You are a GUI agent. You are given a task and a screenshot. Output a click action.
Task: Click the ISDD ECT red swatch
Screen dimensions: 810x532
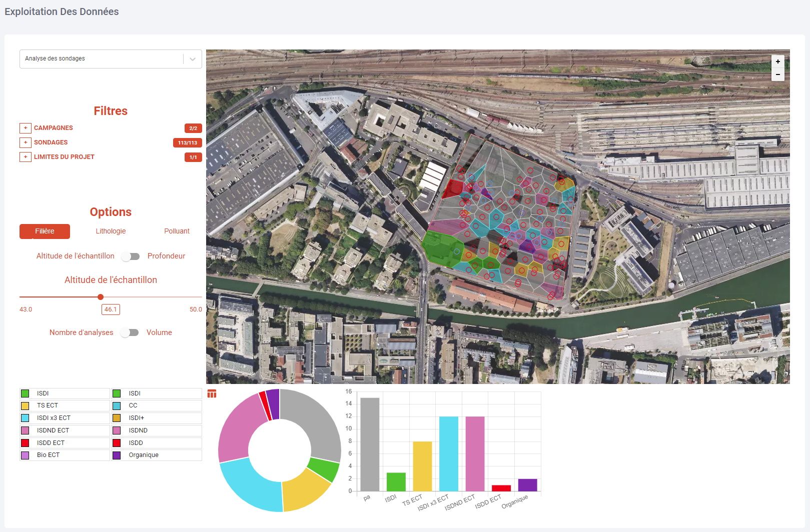coord(25,443)
